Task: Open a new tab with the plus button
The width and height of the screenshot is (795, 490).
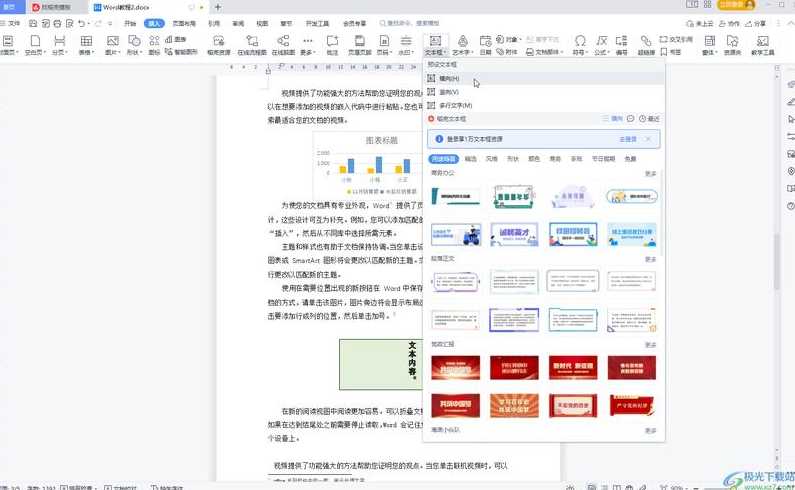Action: [x=218, y=7]
